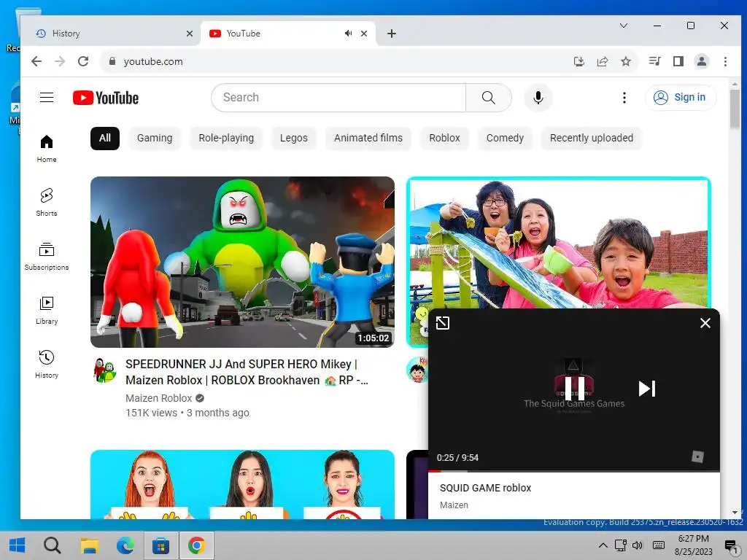The image size is (747, 560).
Task: Click the YouTube search field
Action: [x=338, y=98]
